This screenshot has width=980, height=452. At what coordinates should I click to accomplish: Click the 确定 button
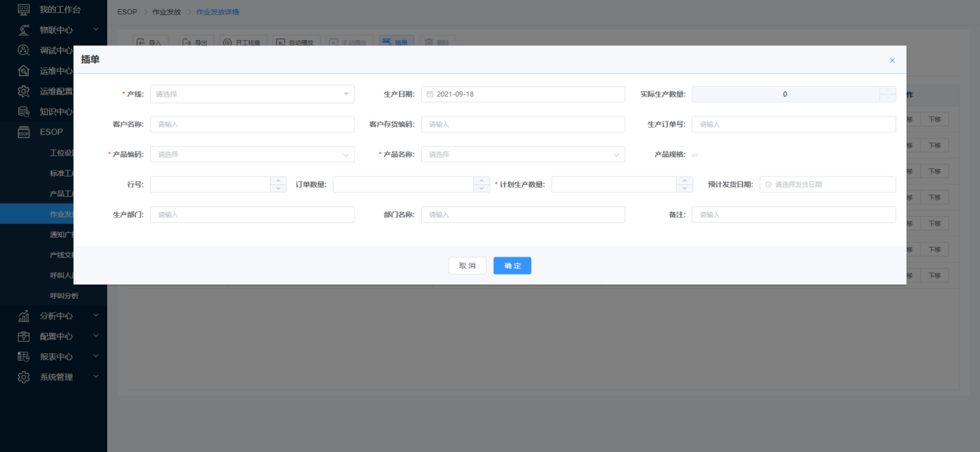[512, 266]
